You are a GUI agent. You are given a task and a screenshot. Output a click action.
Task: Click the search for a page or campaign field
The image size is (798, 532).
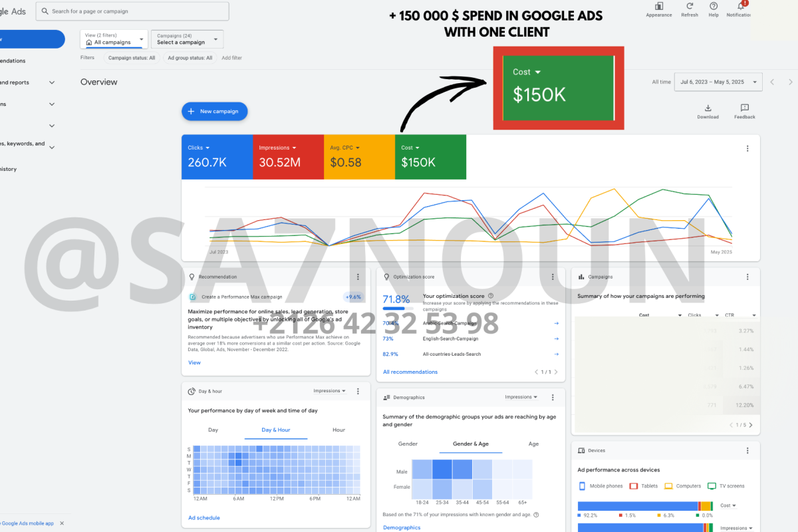132,11
